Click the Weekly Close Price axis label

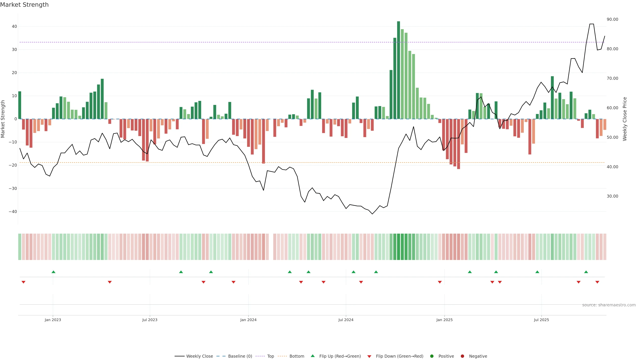625,119
